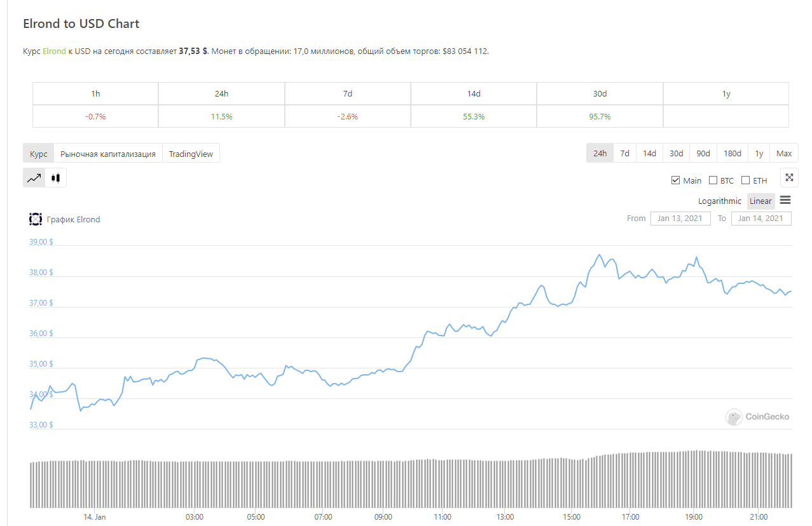The image size is (812, 526).
Task: Click the 1h column header in table
Action: [95, 94]
